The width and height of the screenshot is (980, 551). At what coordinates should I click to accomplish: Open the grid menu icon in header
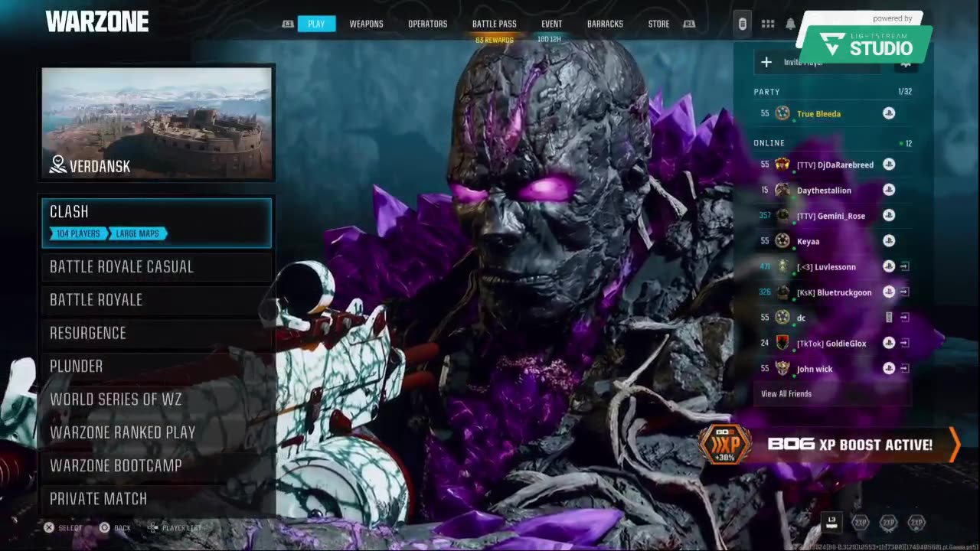point(767,24)
